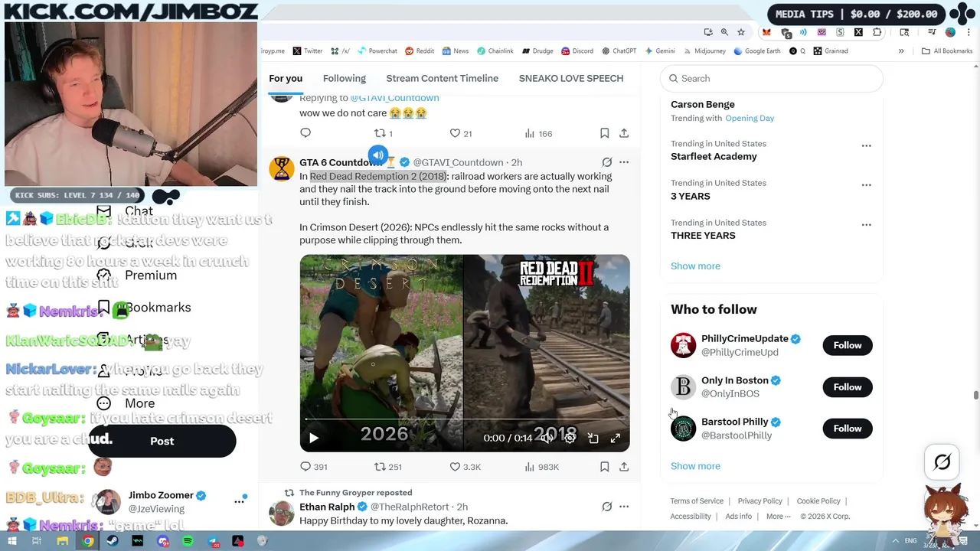980x551 pixels.
Task: Play the Crimson Desert comparison video
Action: [313, 439]
